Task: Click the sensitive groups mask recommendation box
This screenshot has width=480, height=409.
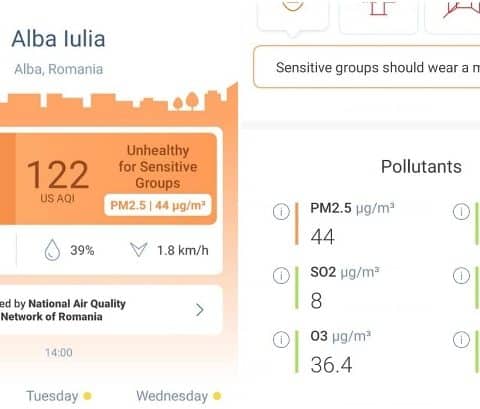Action: [367, 67]
